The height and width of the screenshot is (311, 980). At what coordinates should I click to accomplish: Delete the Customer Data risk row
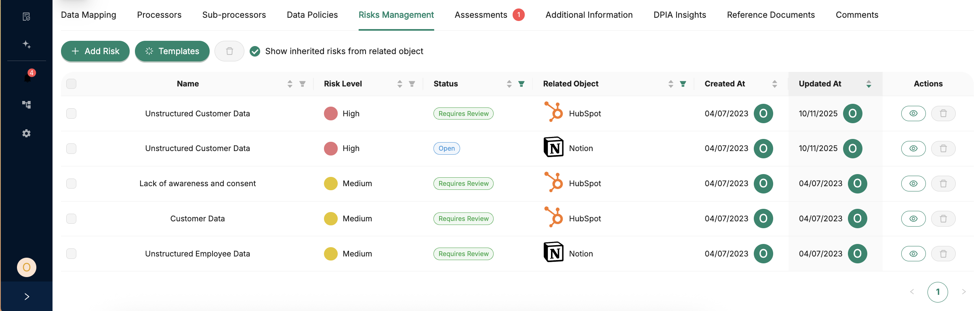pos(943,219)
